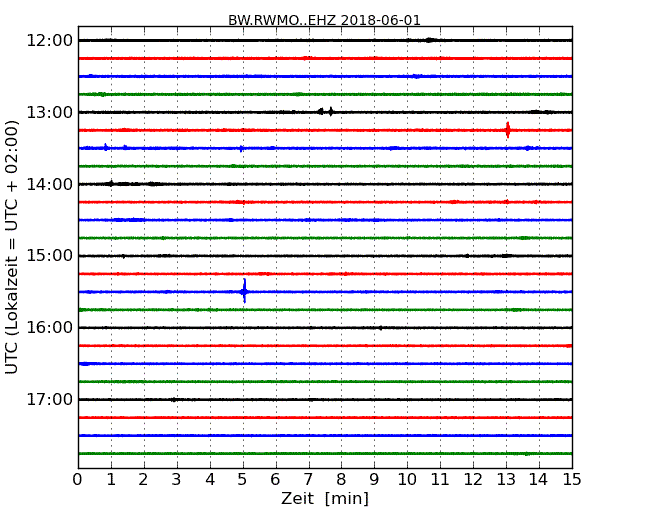The width and height of the screenshot is (650, 520).
Task: Click the x-axis tick label 7
Action: (x=308, y=479)
